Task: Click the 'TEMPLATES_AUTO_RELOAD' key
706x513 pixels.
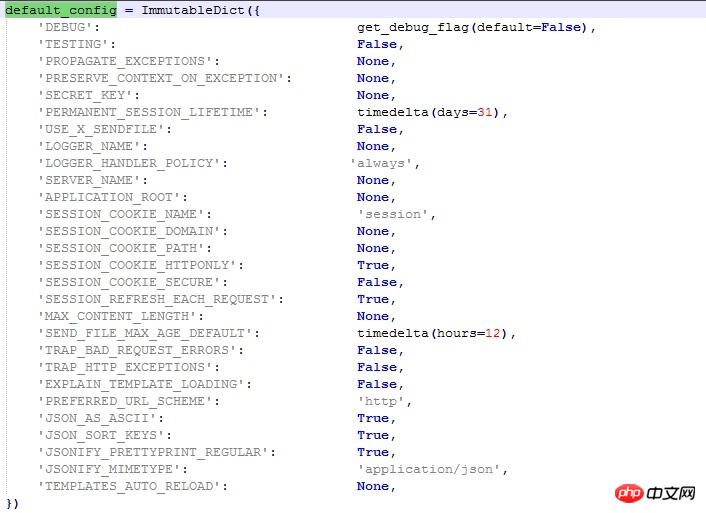Action: point(129,486)
